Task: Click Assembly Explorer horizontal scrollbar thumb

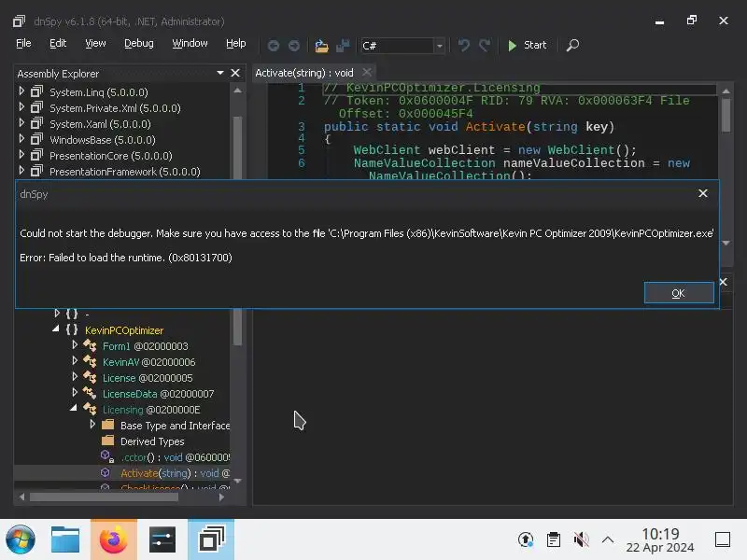Action: click(104, 497)
